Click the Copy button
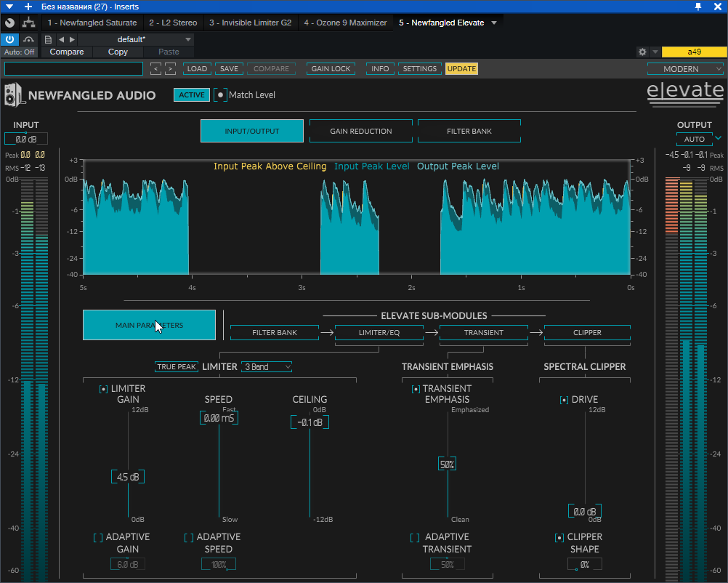728x583 pixels. click(118, 52)
